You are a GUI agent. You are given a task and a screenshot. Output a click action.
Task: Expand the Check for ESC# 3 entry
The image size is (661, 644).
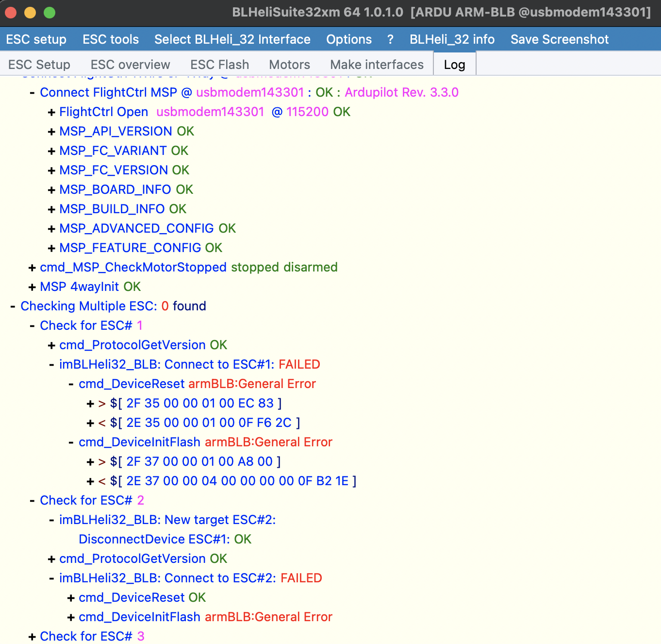(32, 636)
